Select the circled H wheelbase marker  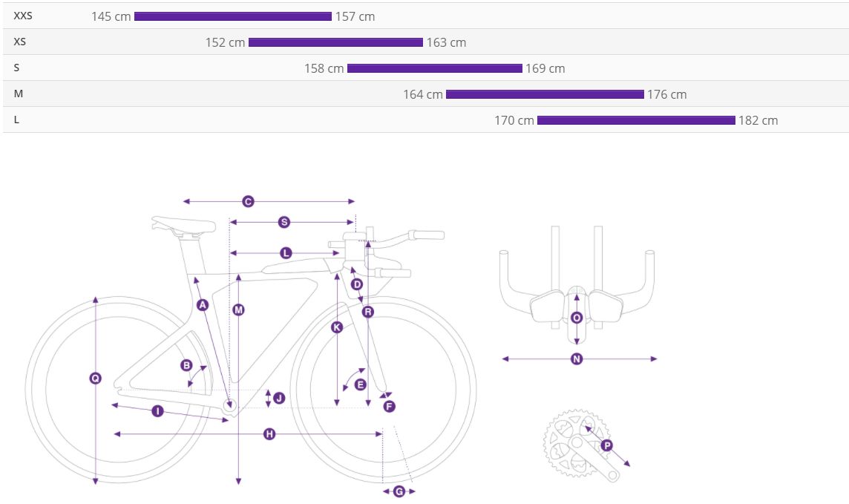pyautogui.click(x=269, y=433)
